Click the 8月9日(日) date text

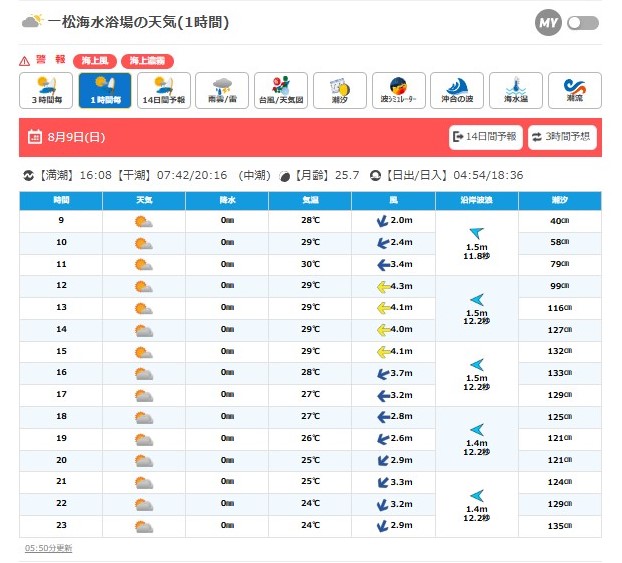(x=76, y=137)
